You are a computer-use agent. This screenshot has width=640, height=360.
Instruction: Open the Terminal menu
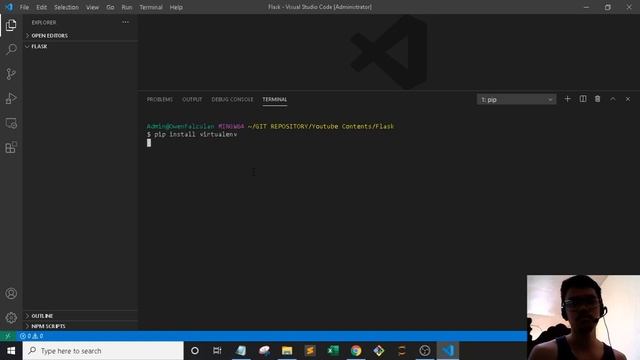[151, 7]
